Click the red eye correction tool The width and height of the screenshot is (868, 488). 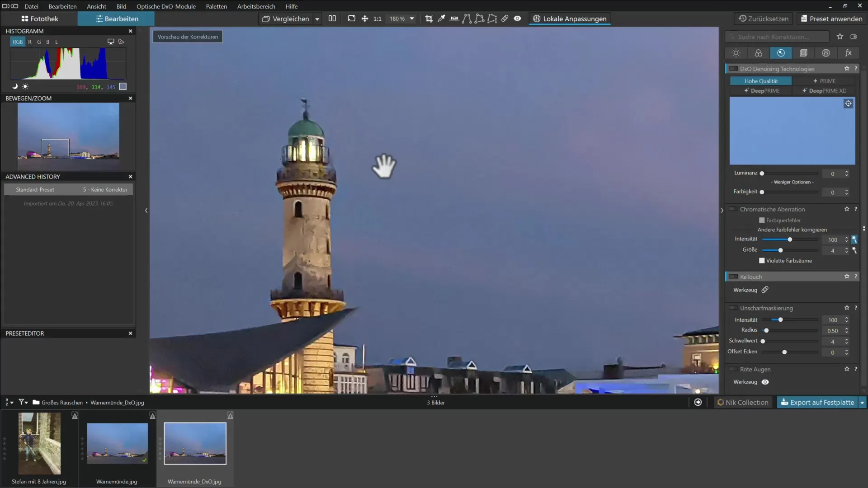(x=766, y=382)
